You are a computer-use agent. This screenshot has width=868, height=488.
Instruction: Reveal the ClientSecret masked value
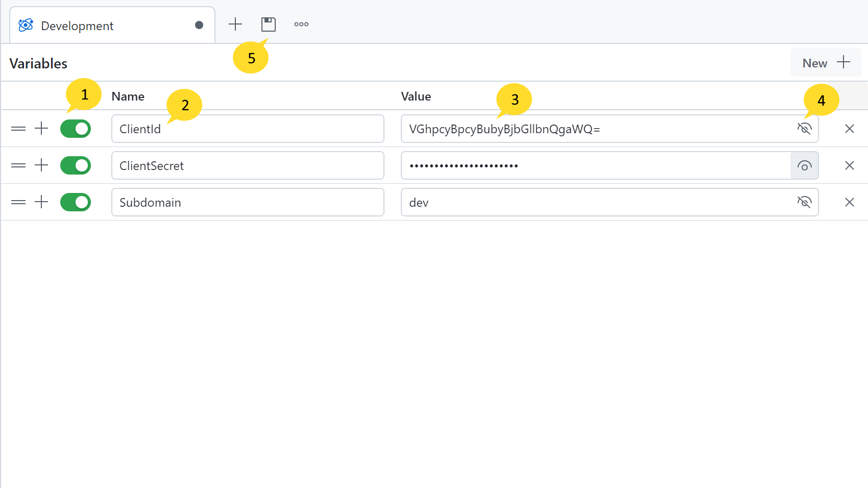[804, 166]
